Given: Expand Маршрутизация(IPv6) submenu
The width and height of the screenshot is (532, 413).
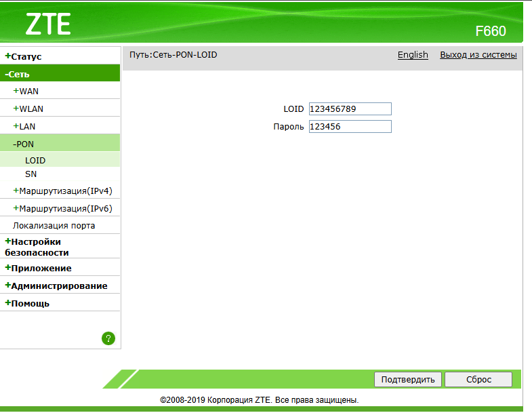Looking at the screenshot, I should pos(63,209).
